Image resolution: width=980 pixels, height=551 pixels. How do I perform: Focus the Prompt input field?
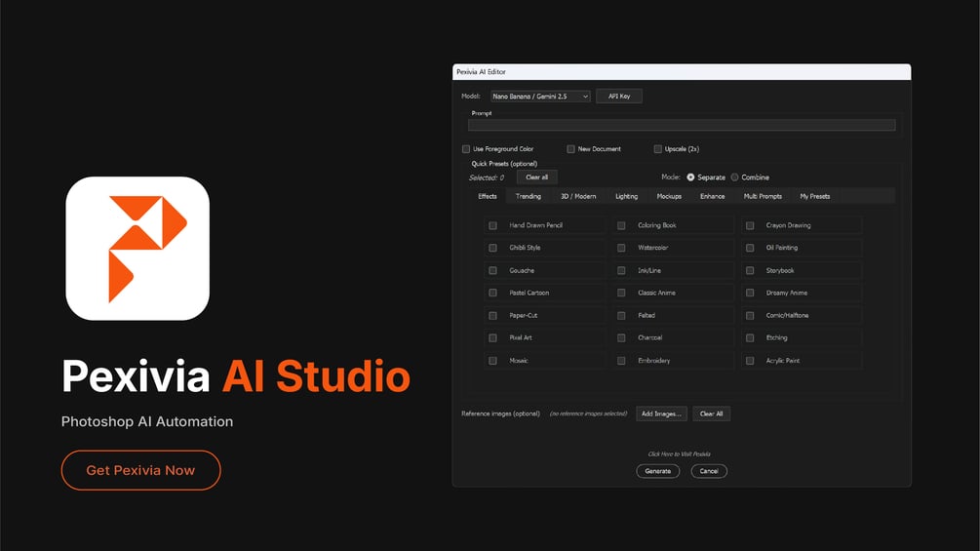pos(682,125)
